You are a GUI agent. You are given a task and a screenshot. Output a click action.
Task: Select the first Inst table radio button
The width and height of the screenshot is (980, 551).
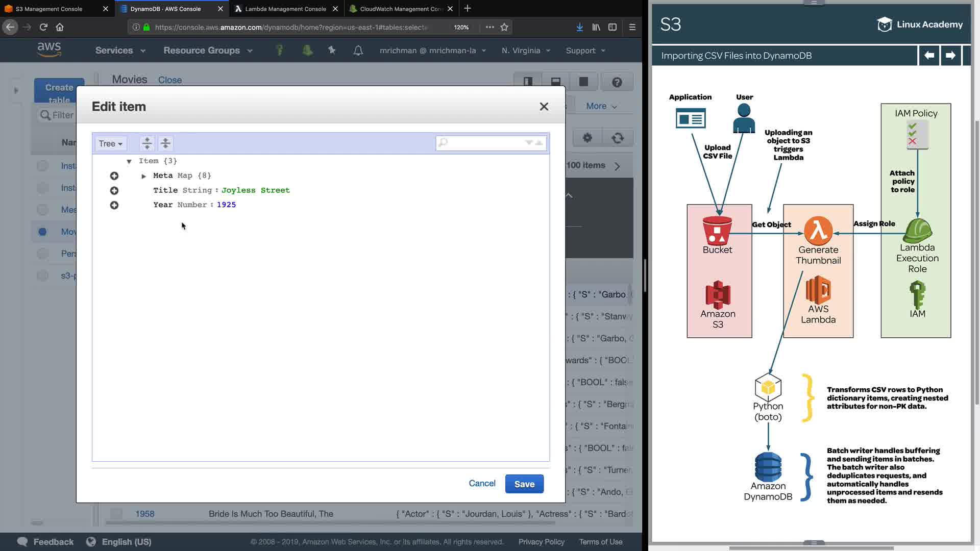tap(42, 166)
